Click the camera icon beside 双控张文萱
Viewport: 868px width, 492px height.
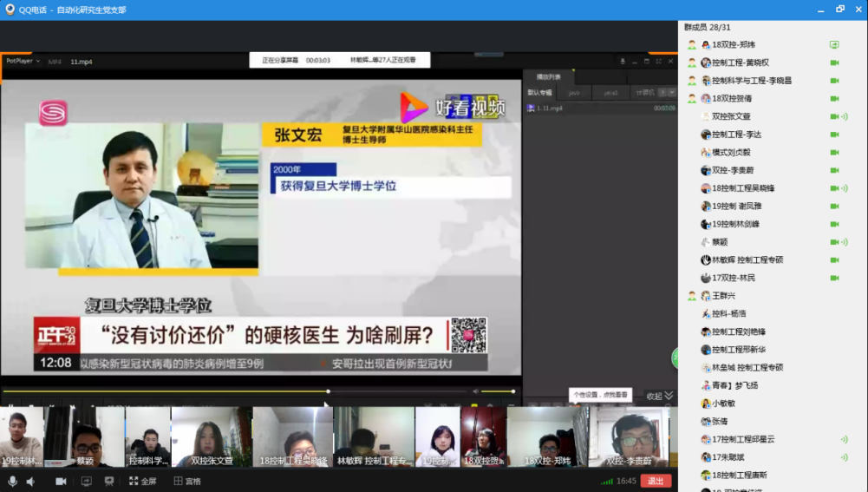(834, 116)
